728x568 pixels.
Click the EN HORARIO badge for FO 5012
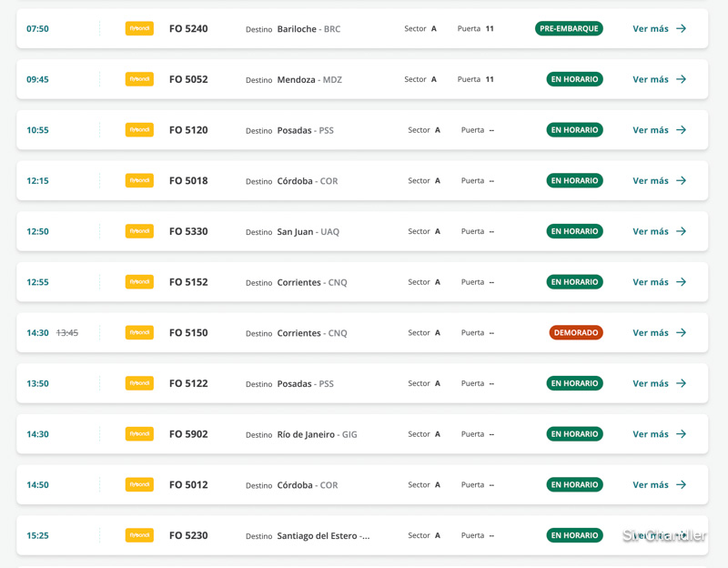pyautogui.click(x=574, y=485)
